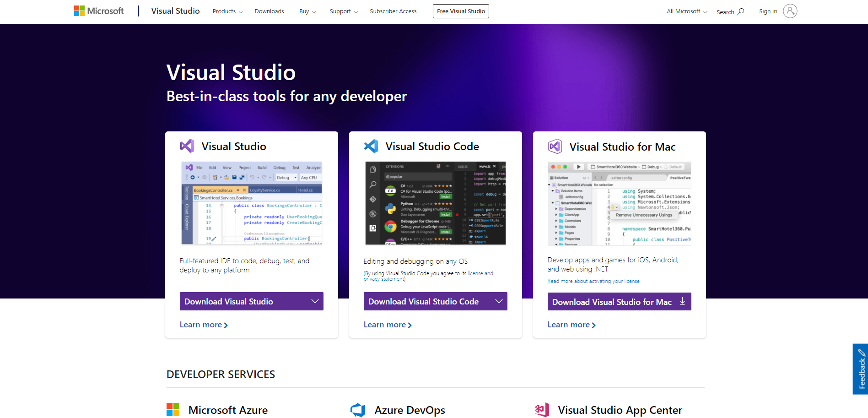This screenshot has width=868, height=418.
Task: Open the Downloads nav item
Action: coord(269,11)
